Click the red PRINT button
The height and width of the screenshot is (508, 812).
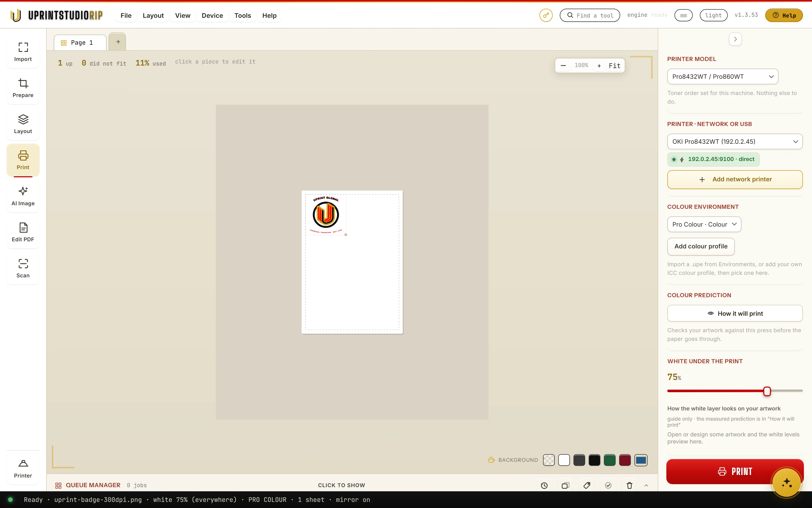click(735, 471)
